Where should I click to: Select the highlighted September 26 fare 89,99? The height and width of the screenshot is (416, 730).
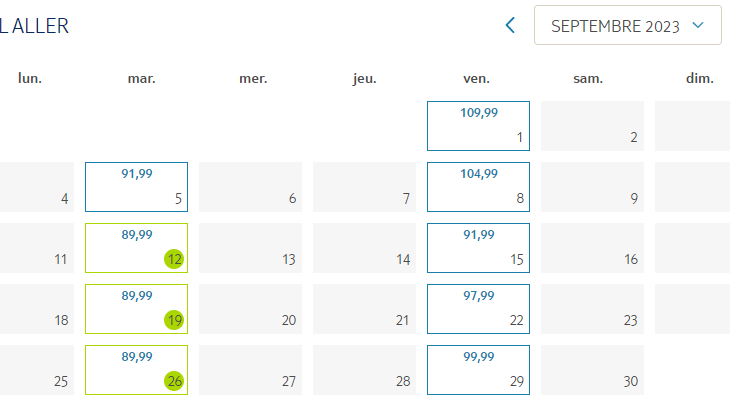136,370
